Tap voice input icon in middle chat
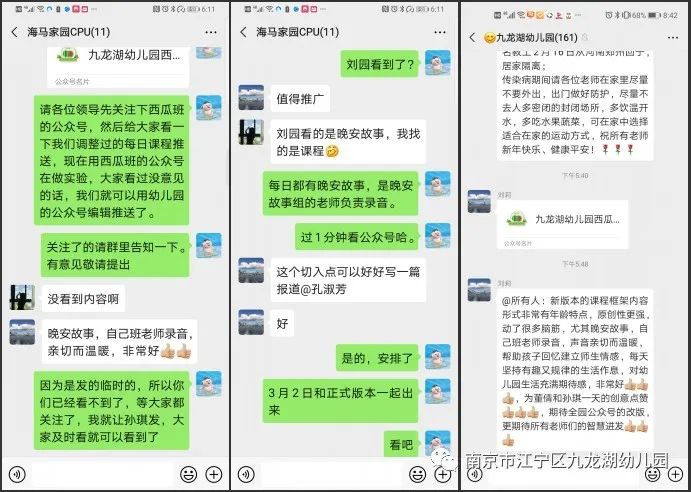 pos(246,475)
